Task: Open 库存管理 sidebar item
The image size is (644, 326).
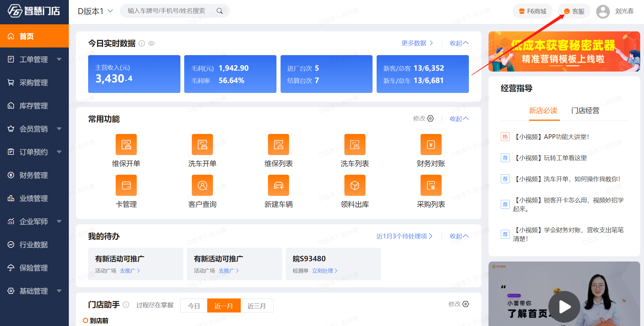Action: (x=34, y=106)
